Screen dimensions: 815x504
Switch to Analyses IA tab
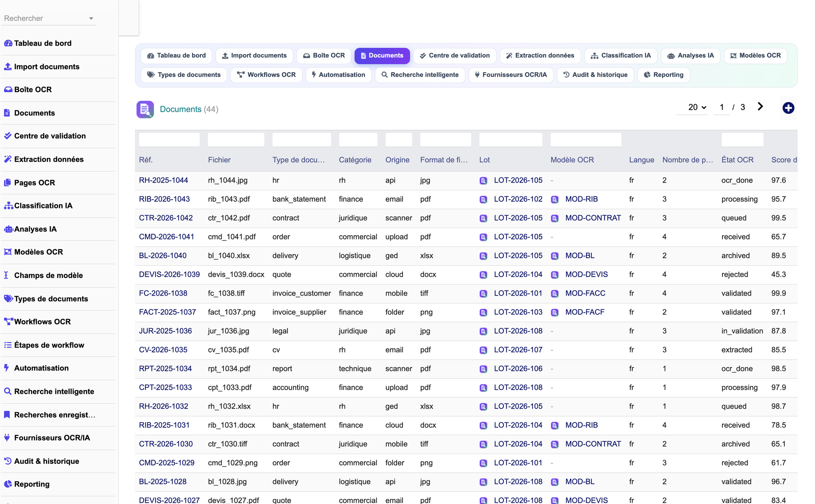pos(690,56)
